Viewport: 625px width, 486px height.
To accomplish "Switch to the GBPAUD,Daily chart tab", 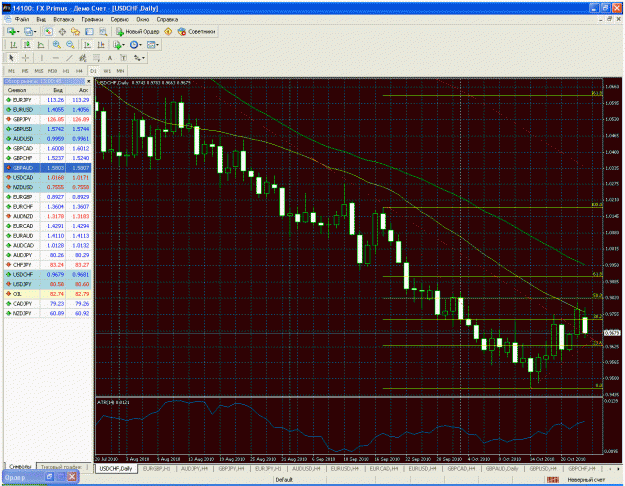I will point(502,469).
